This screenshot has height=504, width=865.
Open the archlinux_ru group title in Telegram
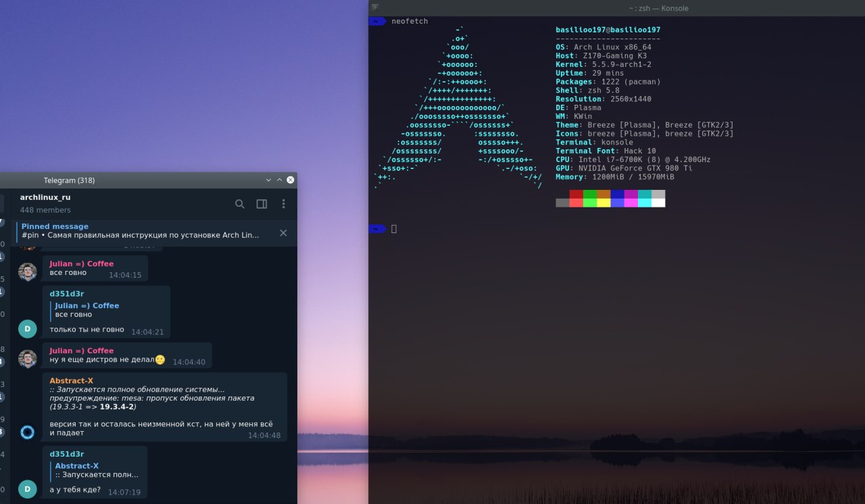click(45, 197)
